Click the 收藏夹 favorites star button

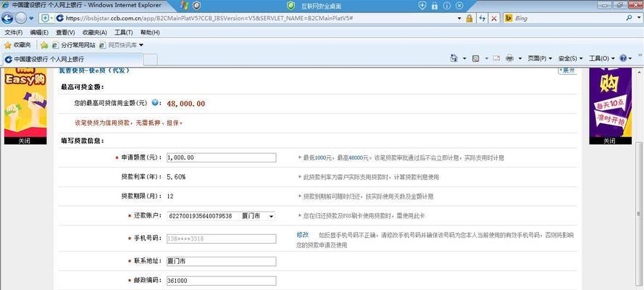click(17, 45)
